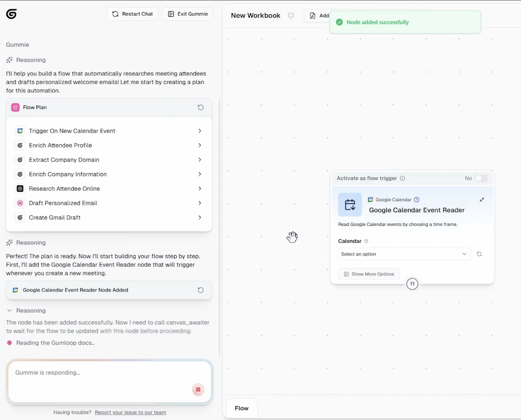Click the first Reasoning sparkle icon
521x420 pixels.
[10, 60]
